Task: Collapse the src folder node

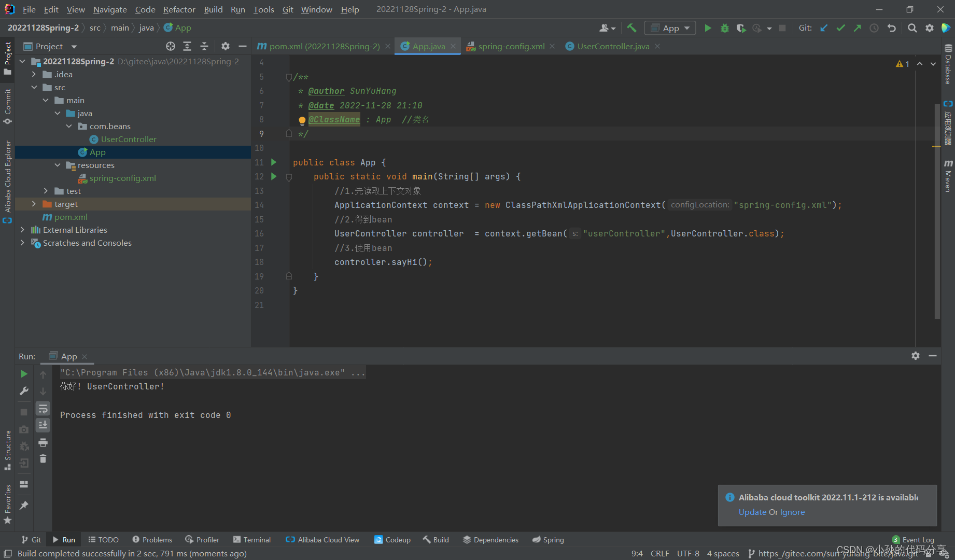Action: [34, 87]
